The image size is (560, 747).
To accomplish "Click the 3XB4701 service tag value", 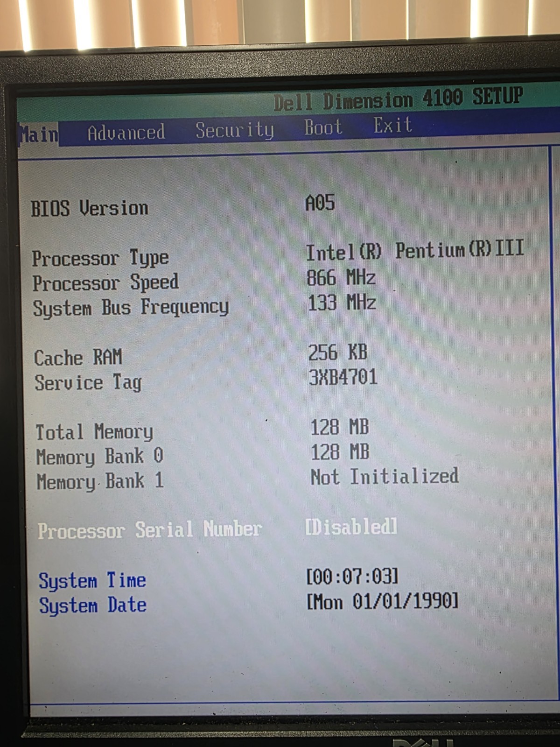I will click(x=343, y=377).
